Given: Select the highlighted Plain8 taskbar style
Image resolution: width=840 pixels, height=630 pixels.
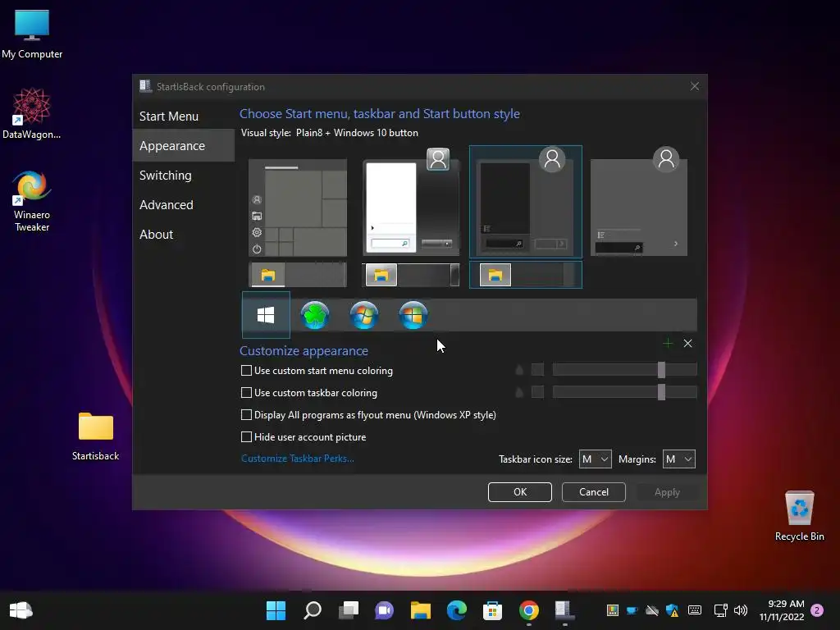Looking at the screenshot, I should click(x=526, y=275).
